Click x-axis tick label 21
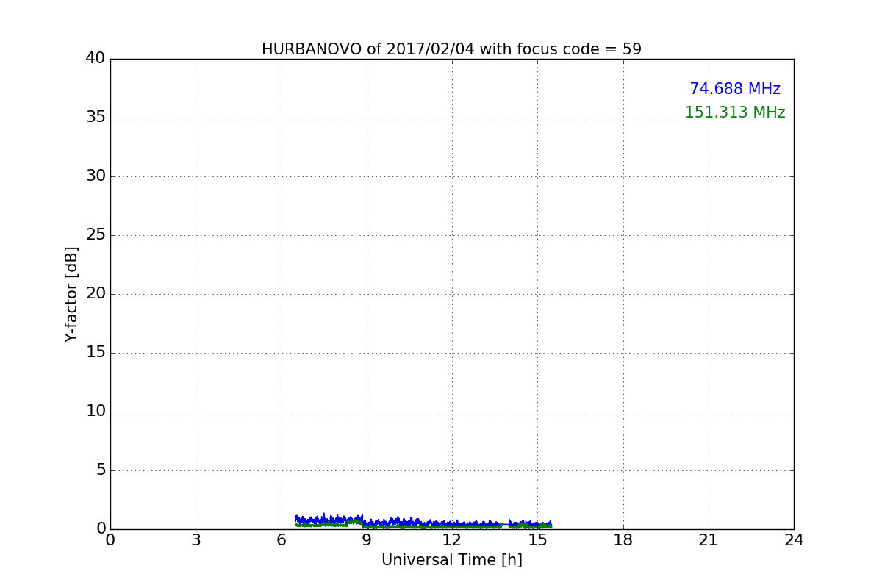The width and height of the screenshot is (882, 588). click(709, 540)
